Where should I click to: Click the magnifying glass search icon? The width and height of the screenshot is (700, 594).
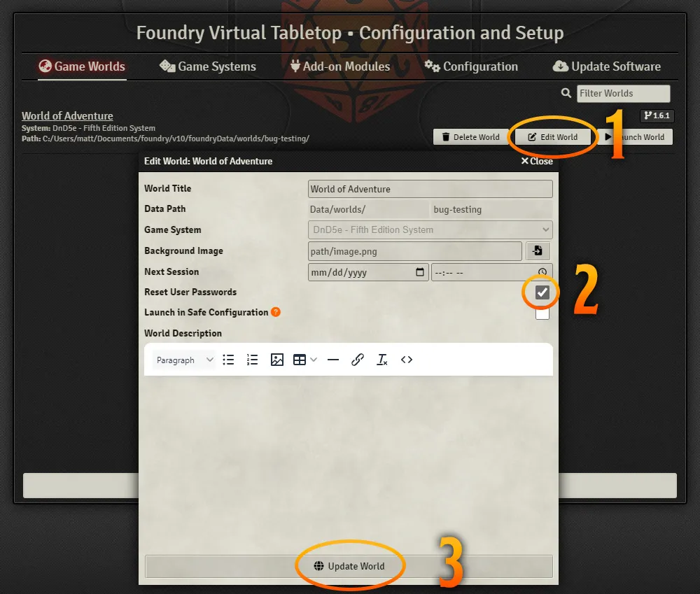click(x=566, y=93)
